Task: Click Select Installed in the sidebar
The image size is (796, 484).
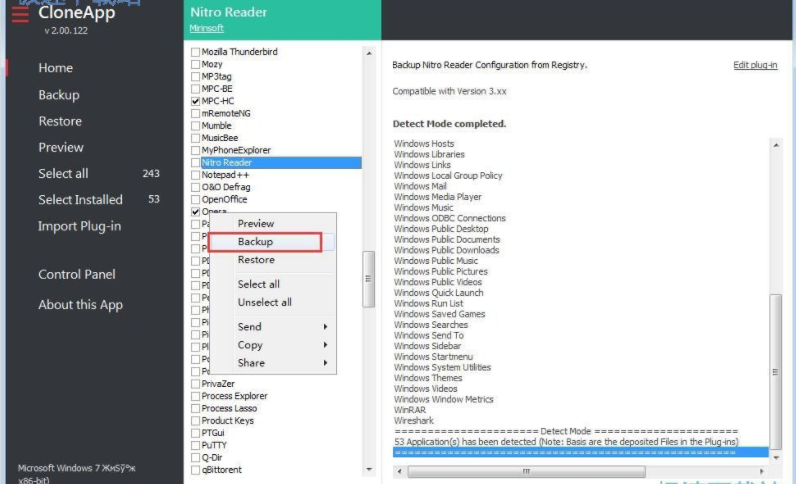Action: (x=80, y=200)
